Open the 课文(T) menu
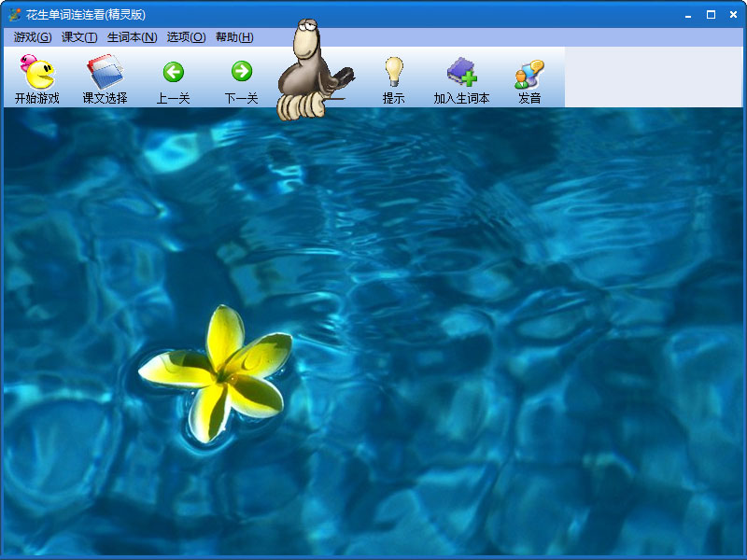 point(79,37)
